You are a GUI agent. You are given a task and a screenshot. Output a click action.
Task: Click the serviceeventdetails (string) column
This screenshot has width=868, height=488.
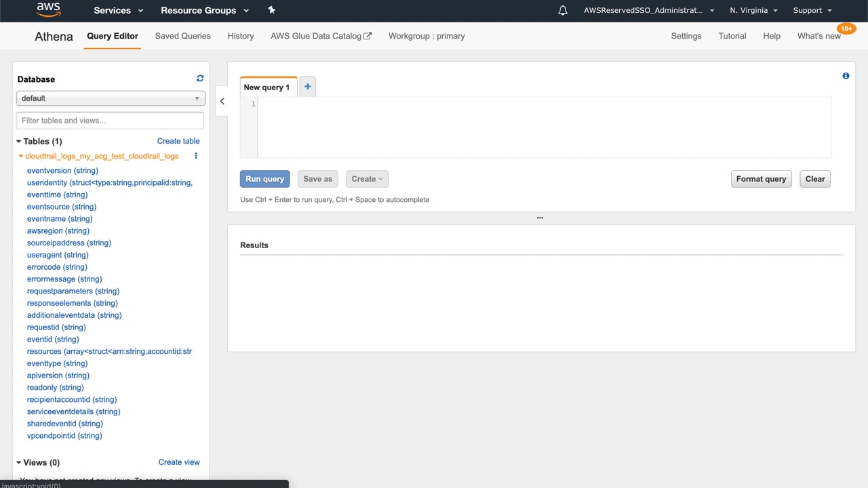coord(74,412)
